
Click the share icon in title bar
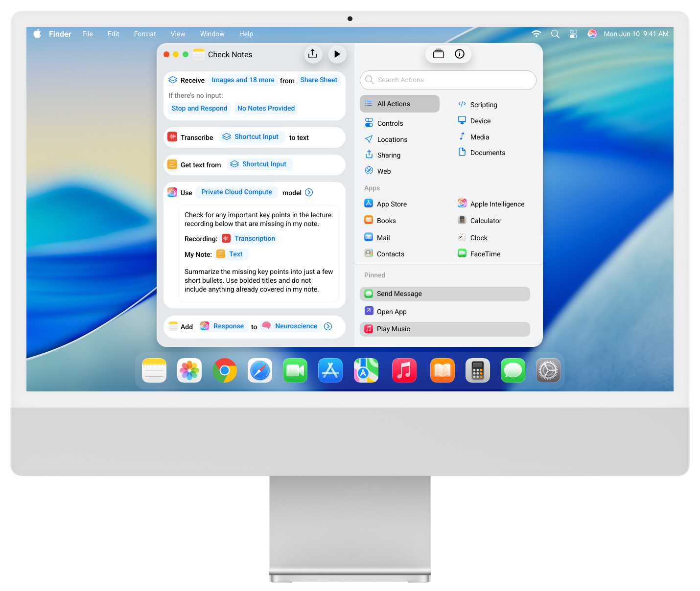coord(313,54)
